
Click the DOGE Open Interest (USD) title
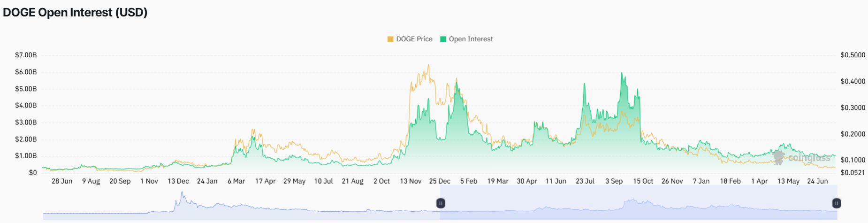pyautogui.click(x=75, y=12)
